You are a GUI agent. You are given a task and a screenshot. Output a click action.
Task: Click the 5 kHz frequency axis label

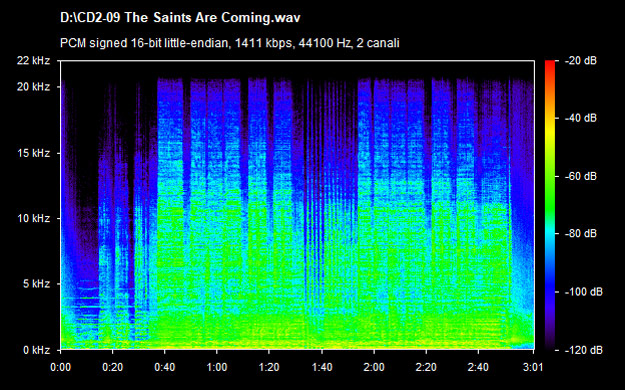36,284
